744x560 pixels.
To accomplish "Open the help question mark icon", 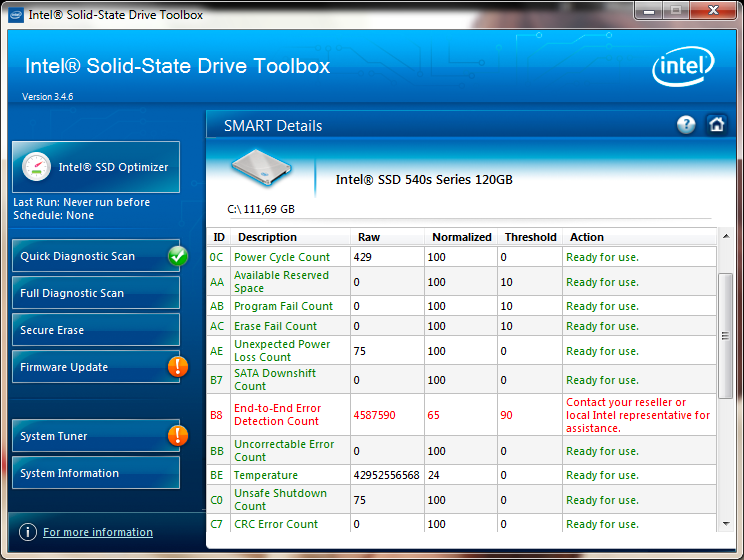I will click(x=686, y=125).
